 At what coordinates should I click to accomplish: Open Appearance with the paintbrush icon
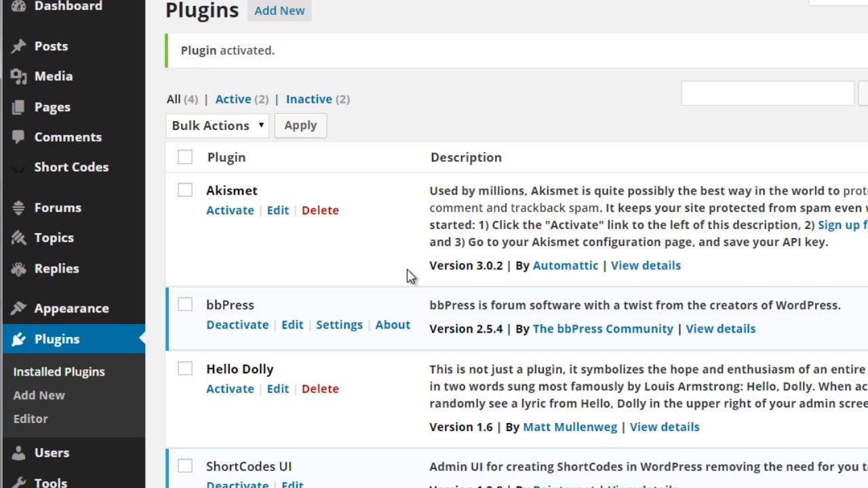tap(18, 308)
